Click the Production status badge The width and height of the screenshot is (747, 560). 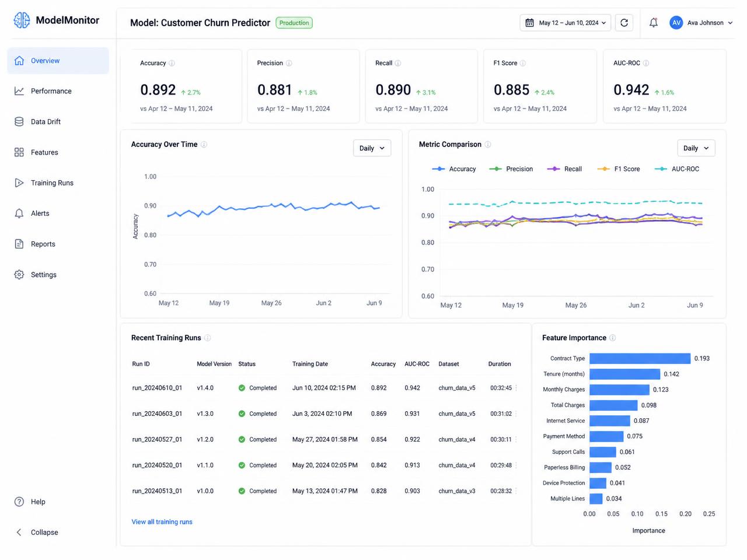(x=294, y=23)
